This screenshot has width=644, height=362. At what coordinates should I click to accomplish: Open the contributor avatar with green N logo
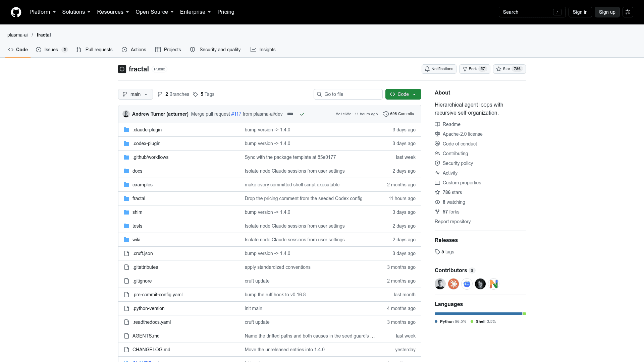click(x=494, y=284)
